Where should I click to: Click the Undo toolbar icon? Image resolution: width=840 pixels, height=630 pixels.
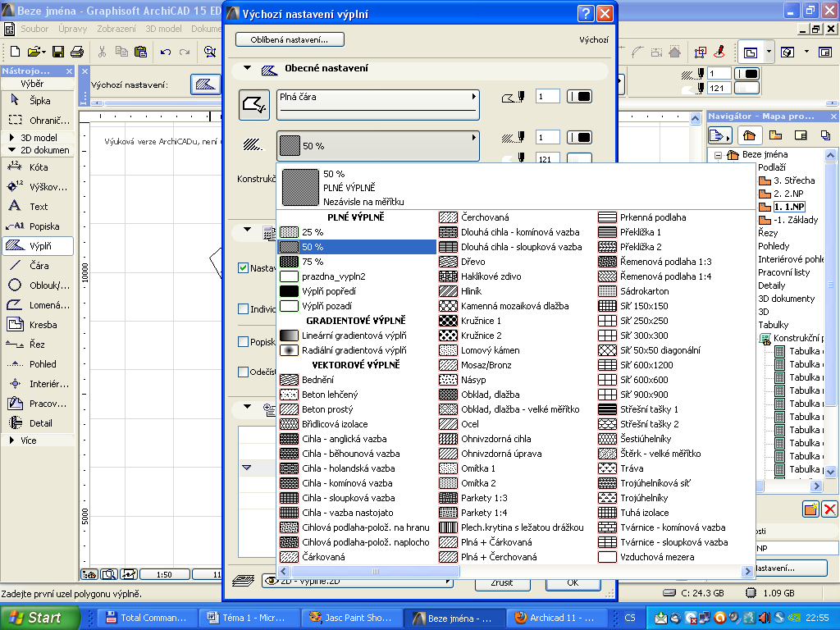166,52
